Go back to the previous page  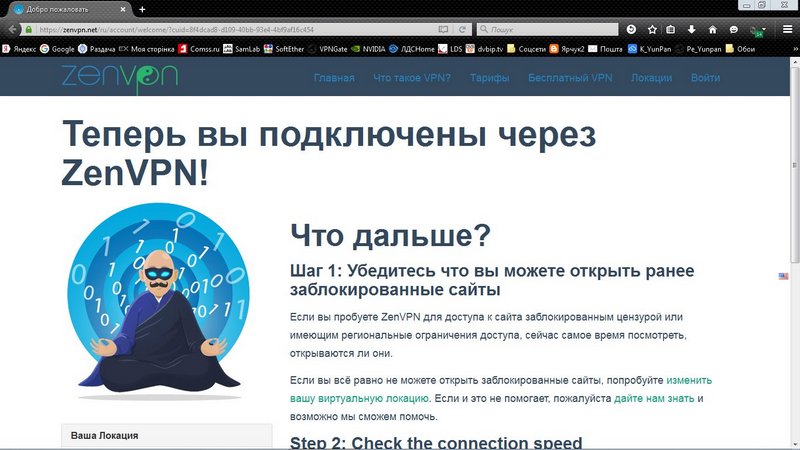pyautogui.click(x=13, y=30)
